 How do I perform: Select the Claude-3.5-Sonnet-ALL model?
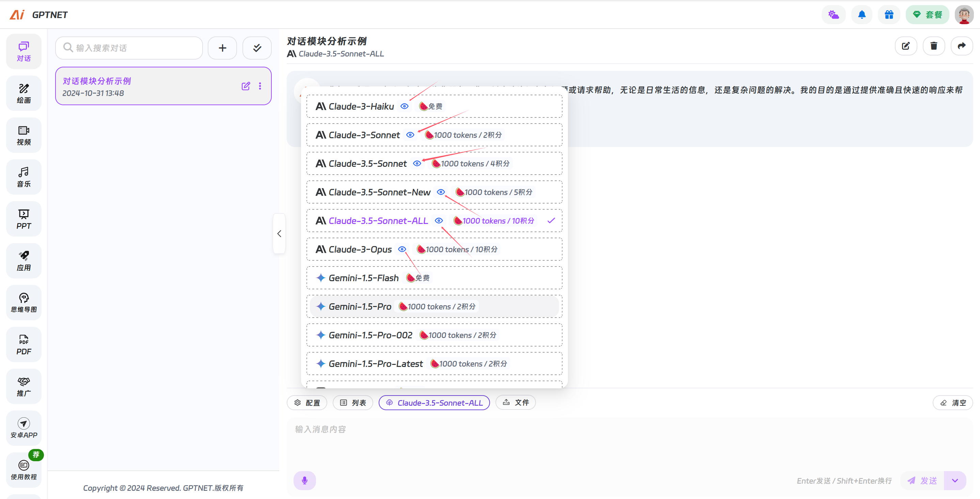(x=434, y=221)
